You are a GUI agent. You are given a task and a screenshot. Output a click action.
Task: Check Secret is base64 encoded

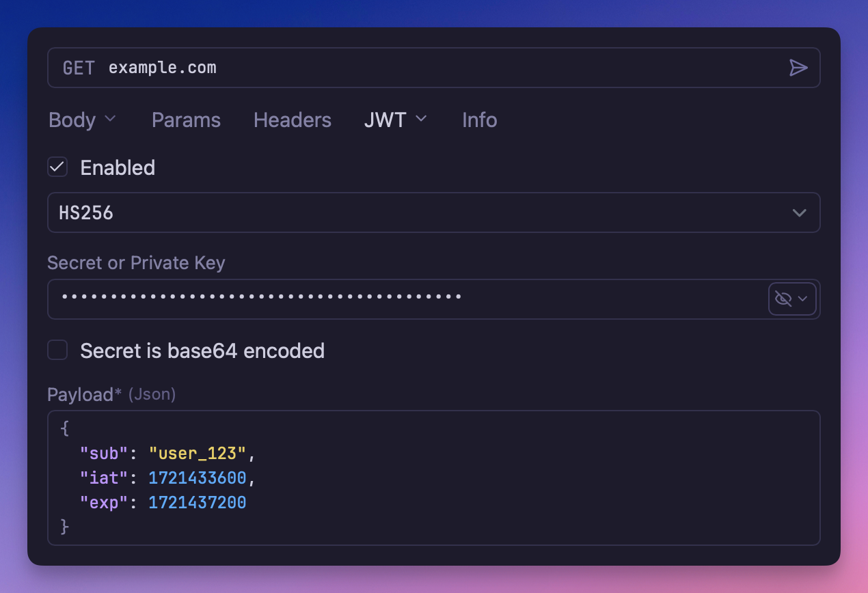[x=57, y=350]
